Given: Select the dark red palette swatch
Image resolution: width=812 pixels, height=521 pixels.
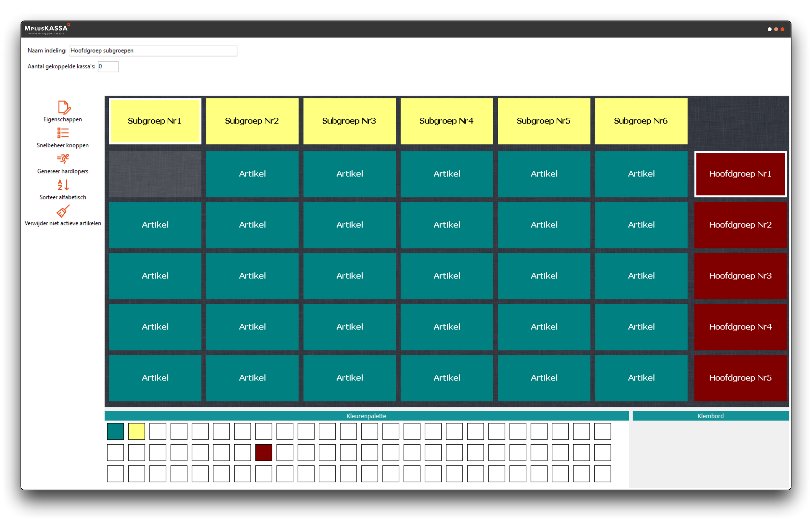Looking at the screenshot, I should (x=264, y=453).
